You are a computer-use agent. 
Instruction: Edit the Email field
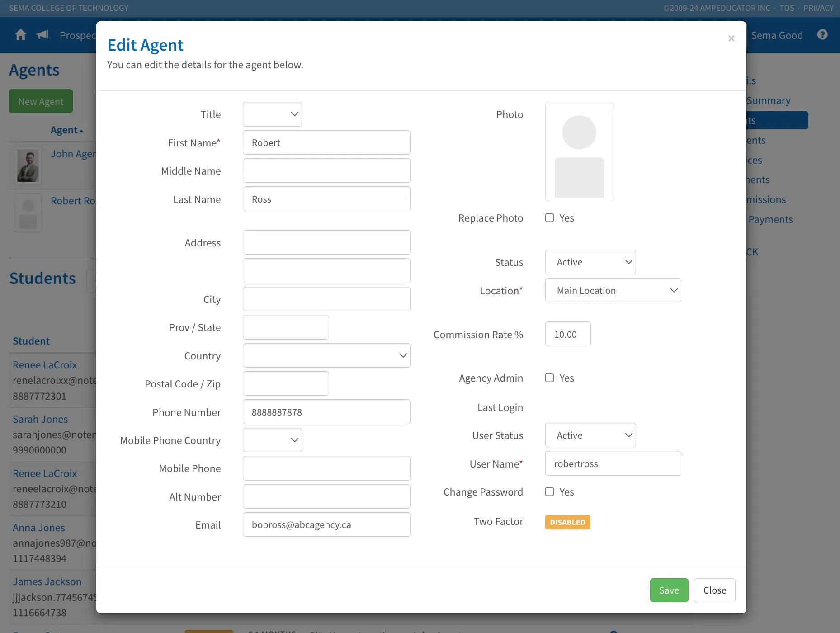[326, 524]
